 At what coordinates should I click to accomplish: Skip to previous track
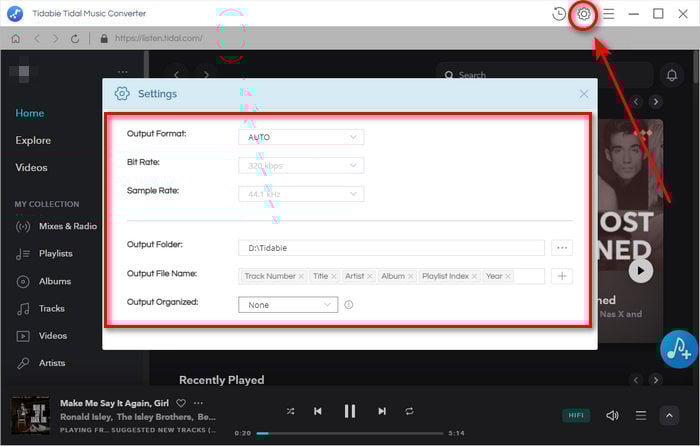click(x=317, y=411)
